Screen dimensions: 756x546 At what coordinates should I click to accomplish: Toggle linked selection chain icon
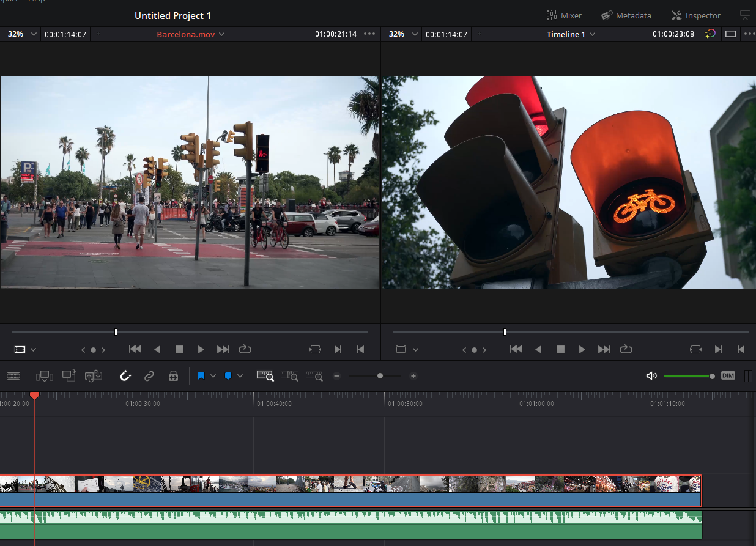click(x=149, y=376)
